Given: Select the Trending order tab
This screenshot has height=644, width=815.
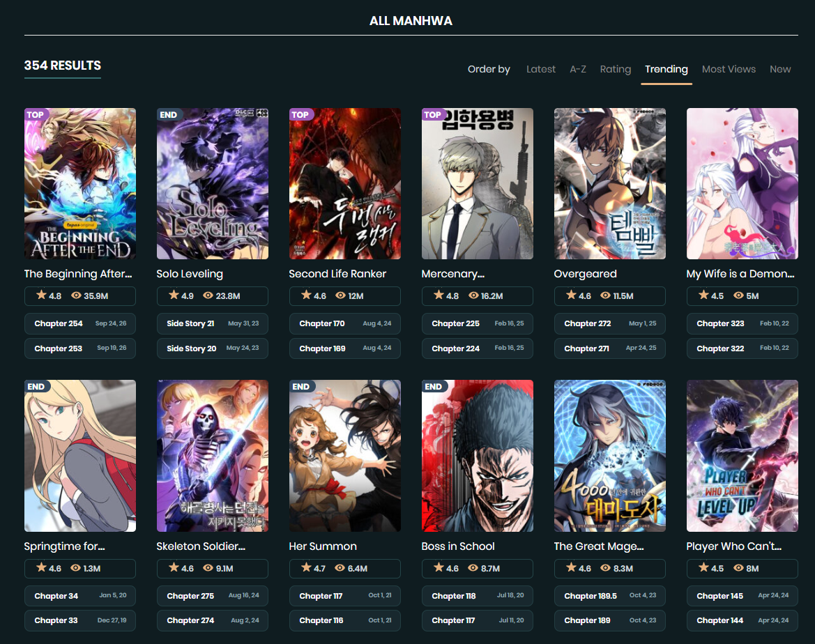Looking at the screenshot, I should click(667, 69).
